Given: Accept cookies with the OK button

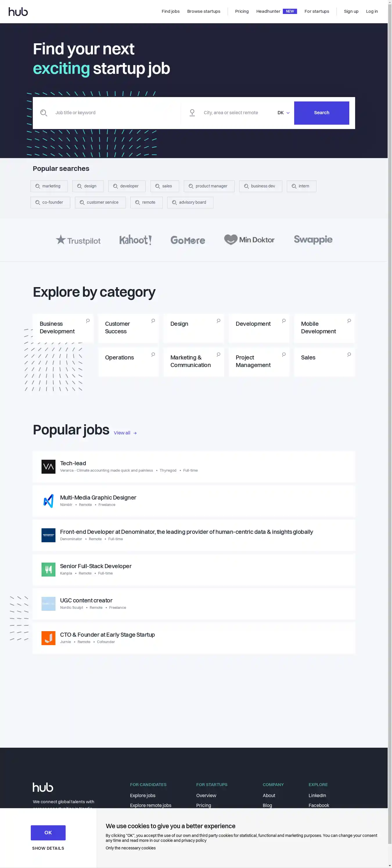Looking at the screenshot, I should (48, 833).
